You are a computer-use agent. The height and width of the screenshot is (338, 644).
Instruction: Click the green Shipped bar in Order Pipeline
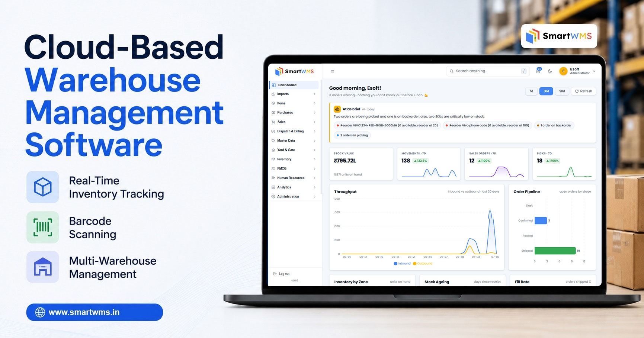tap(555, 251)
